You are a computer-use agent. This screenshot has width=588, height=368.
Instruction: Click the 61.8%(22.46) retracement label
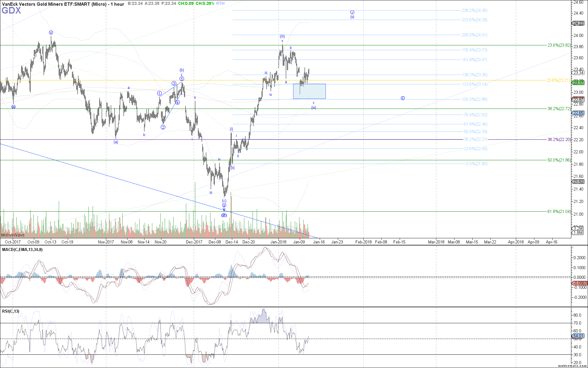tap(475, 124)
